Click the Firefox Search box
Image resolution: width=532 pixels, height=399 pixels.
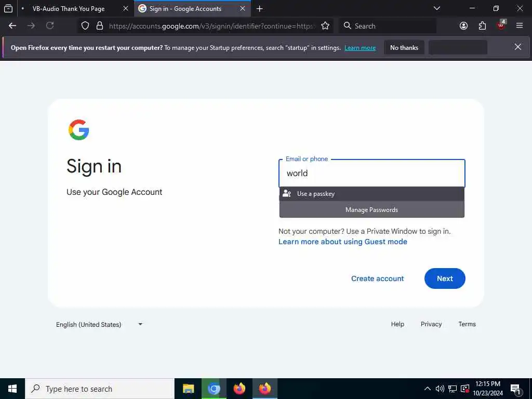(x=388, y=26)
